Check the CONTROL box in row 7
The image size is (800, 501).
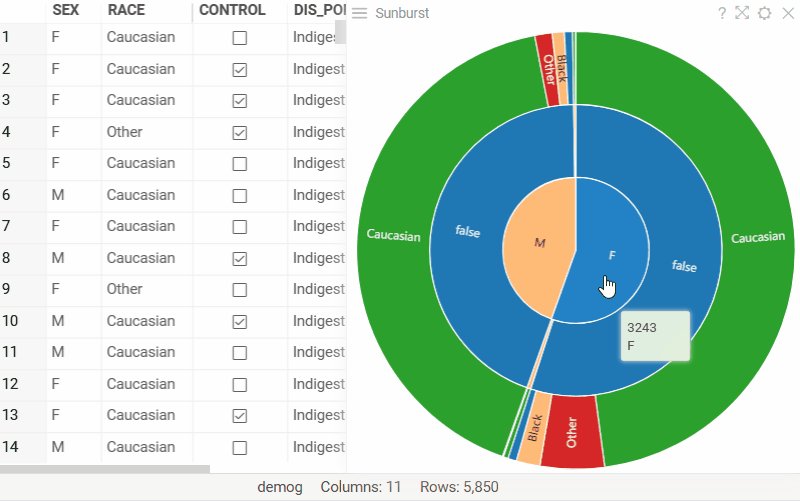(x=240, y=227)
